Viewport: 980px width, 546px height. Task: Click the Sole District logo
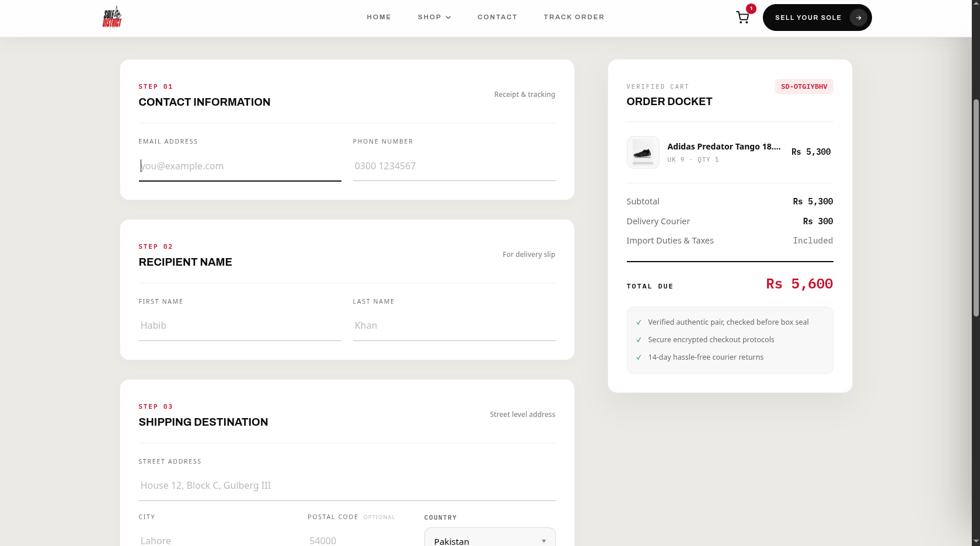112,17
